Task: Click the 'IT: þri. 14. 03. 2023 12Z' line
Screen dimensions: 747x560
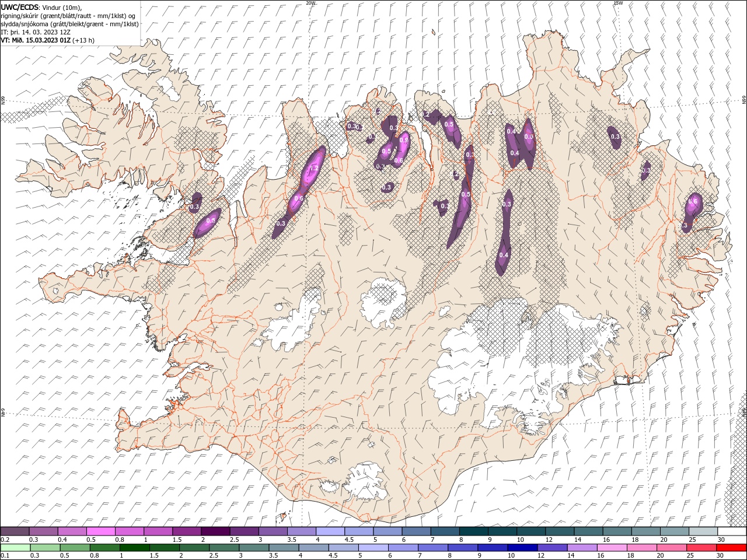Action: (36, 32)
